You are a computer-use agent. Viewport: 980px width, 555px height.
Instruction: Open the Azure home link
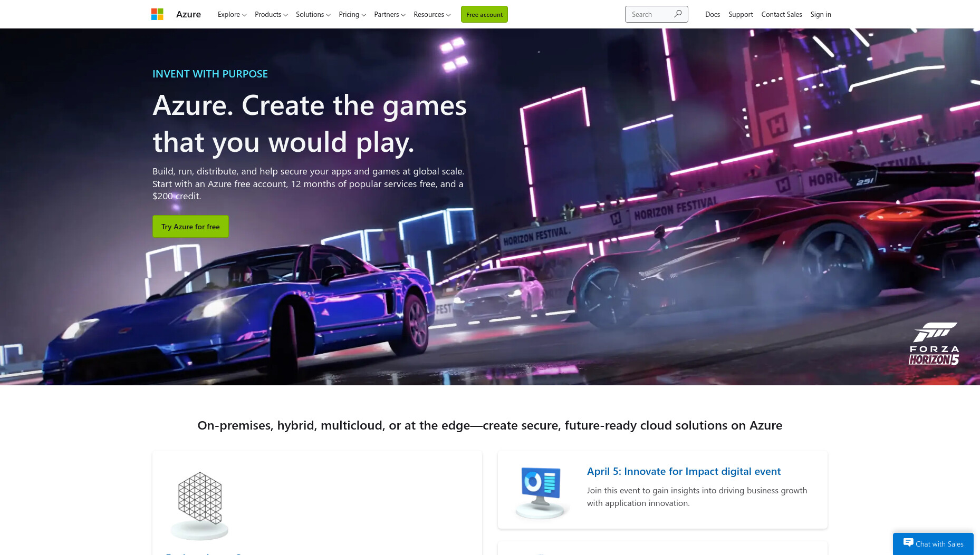coord(188,14)
